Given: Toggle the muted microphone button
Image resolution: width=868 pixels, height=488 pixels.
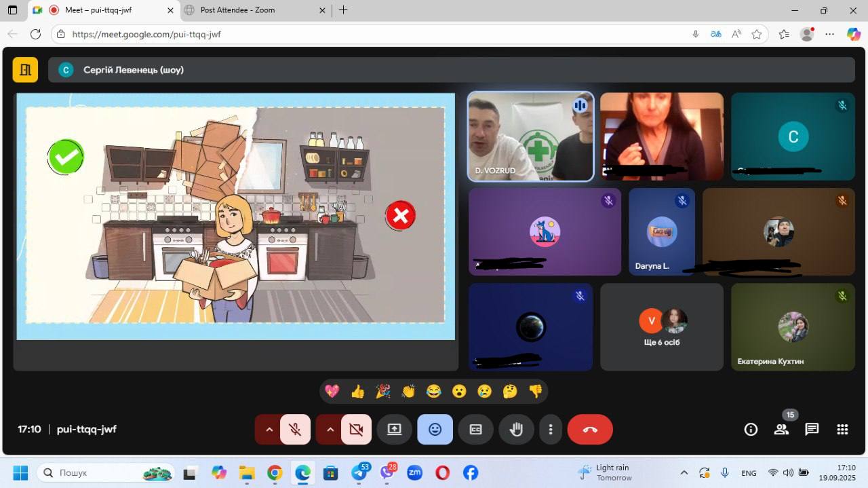Looking at the screenshot, I should (295, 430).
